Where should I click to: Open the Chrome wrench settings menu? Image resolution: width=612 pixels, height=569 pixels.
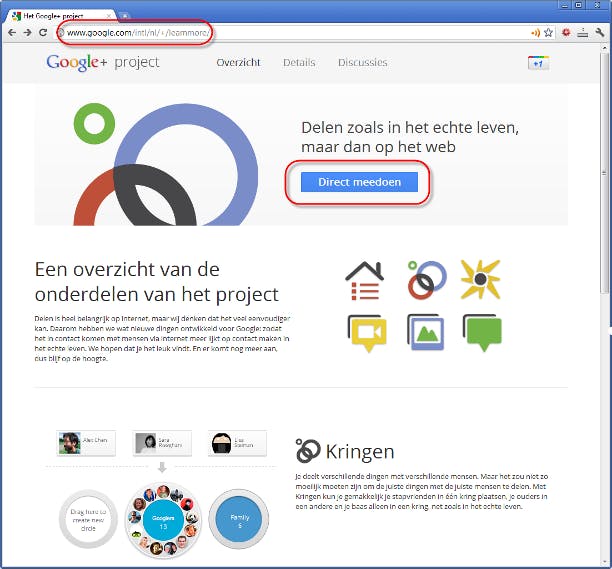pyautogui.click(x=600, y=32)
